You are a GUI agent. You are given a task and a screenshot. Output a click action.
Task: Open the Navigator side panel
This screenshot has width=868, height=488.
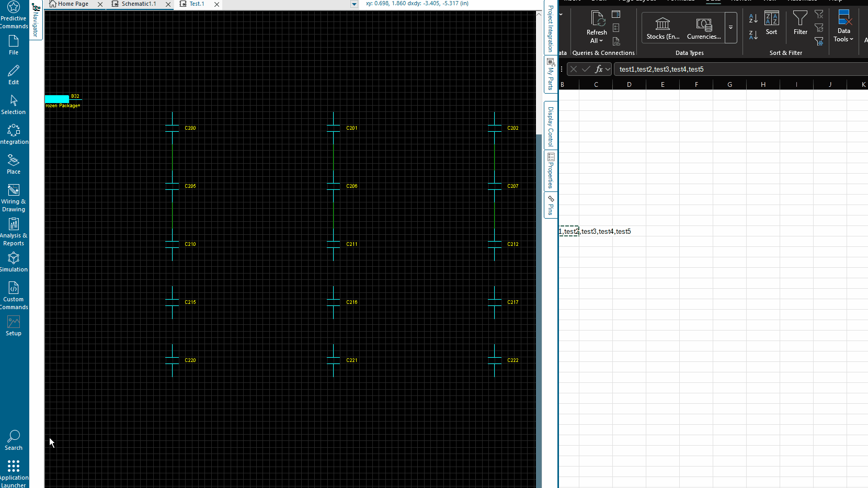click(x=36, y=20)
